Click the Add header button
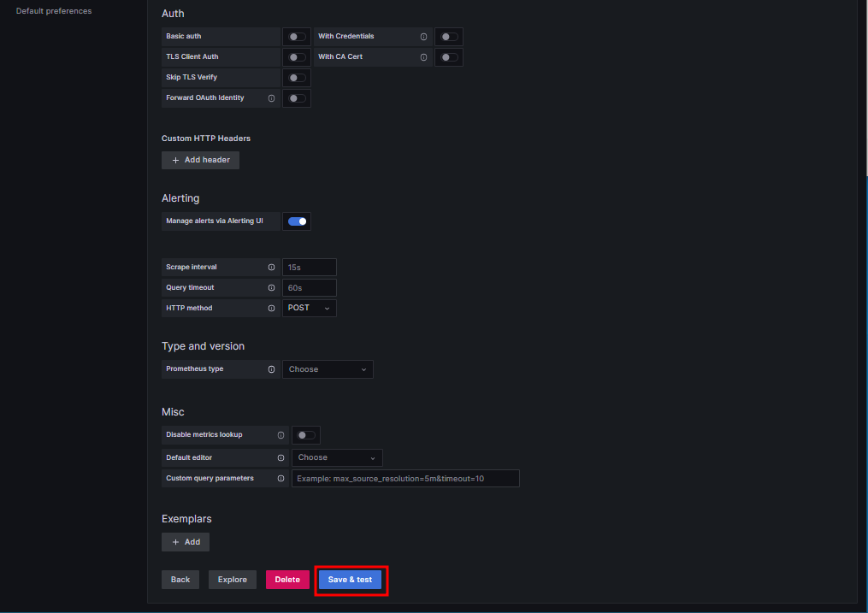Image resolution: width=868 pixels, height=613 pixels. (200, 160)
